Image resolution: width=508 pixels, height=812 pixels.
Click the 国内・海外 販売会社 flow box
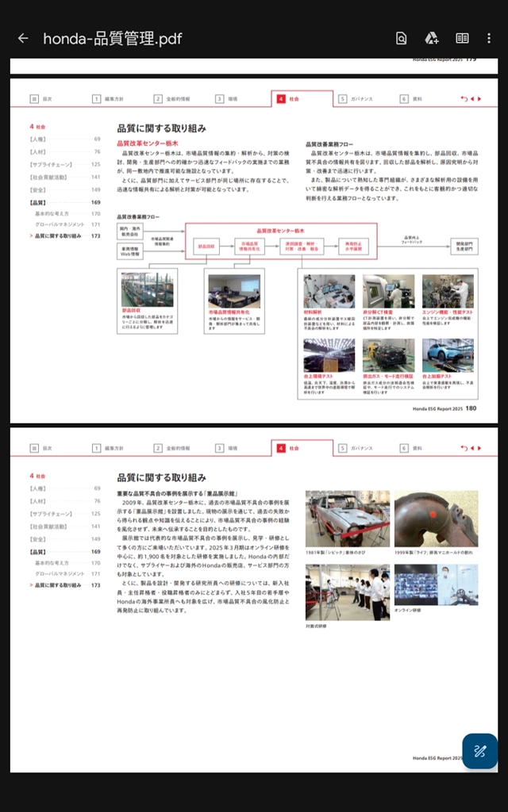pyautogui.click(x=130, y=232)
